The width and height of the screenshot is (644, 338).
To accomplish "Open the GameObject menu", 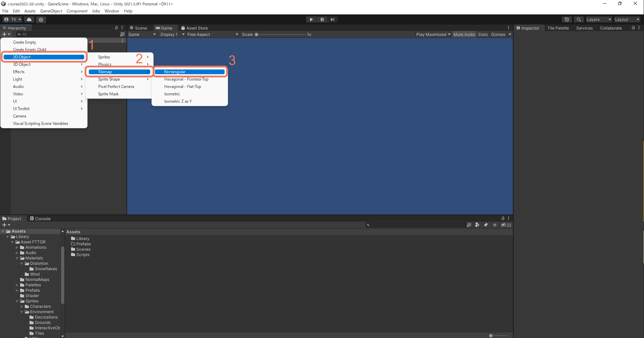I will [51, 11].
